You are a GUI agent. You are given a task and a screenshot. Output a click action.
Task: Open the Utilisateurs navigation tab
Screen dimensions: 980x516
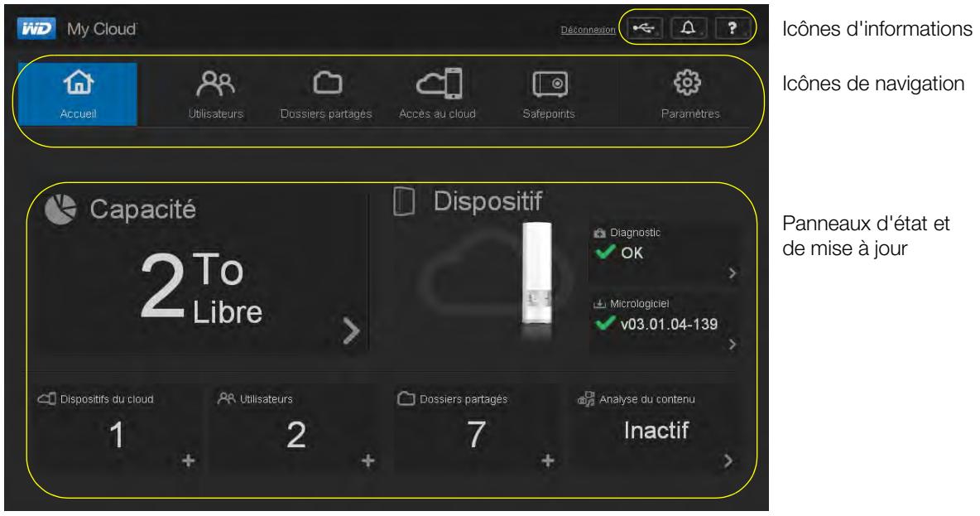(216, 94)
